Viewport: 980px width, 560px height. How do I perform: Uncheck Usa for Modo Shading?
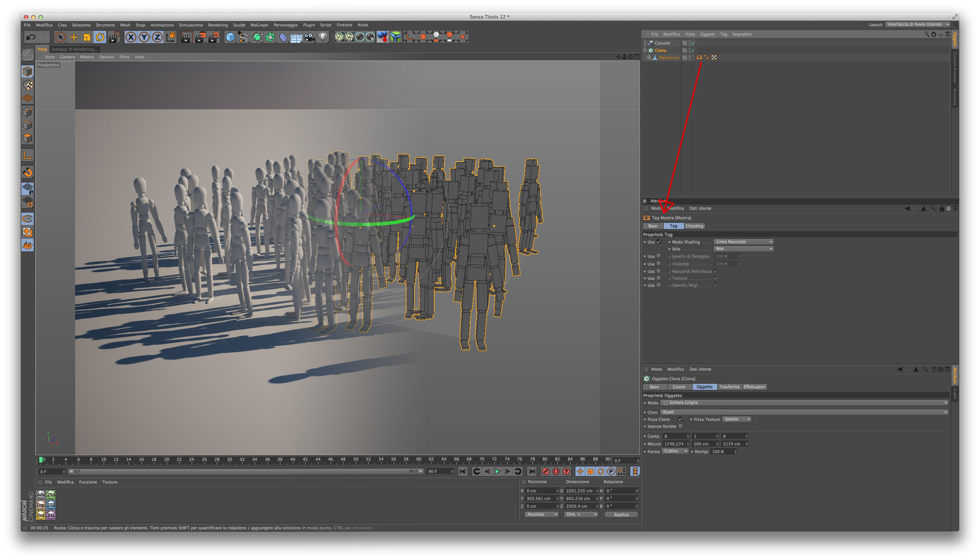659,242
